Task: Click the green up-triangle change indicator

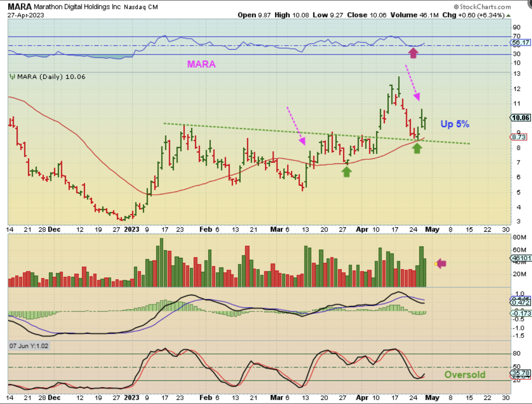Action: [x=508, y=15]
